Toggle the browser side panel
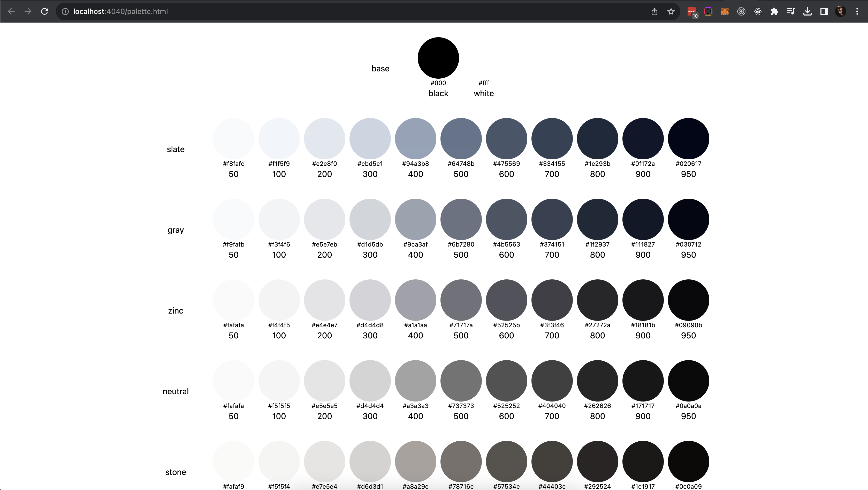Viewport: 868px width, 490px height. coord(824,11)
